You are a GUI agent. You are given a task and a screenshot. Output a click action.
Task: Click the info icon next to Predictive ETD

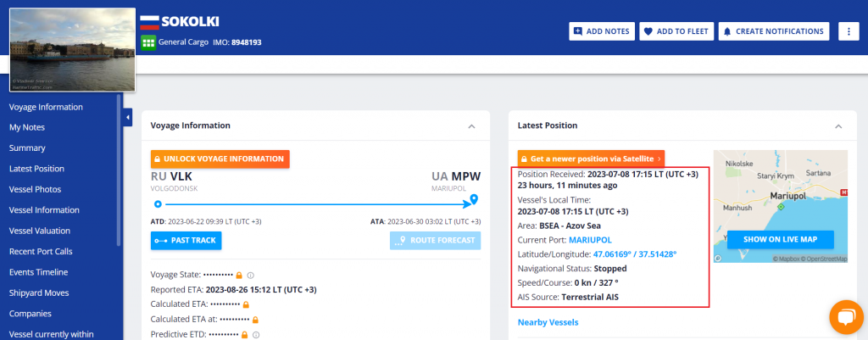pos(255,334)
